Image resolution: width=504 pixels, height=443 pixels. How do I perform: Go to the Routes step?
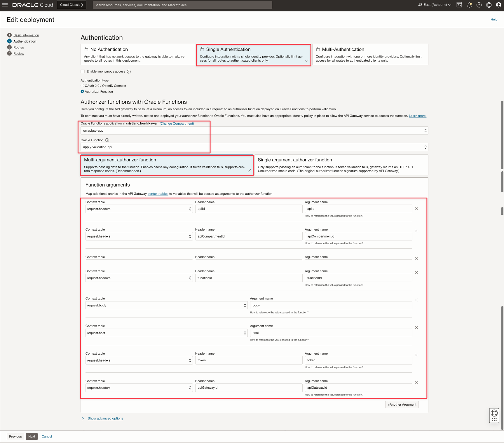click(19, 48)
